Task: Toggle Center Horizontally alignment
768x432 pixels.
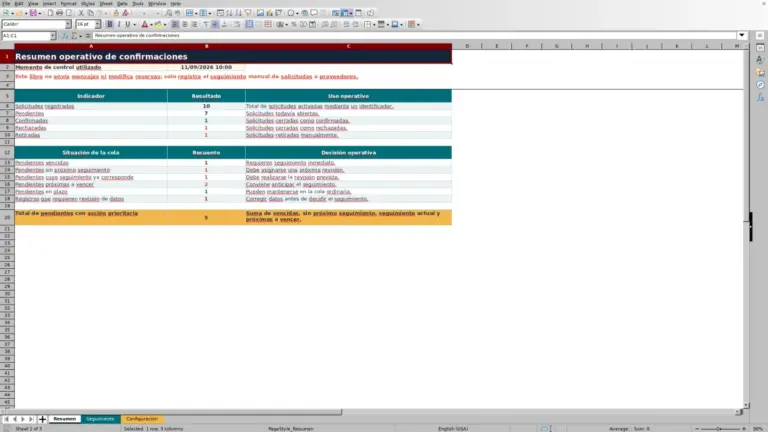Action: [185, 24]
